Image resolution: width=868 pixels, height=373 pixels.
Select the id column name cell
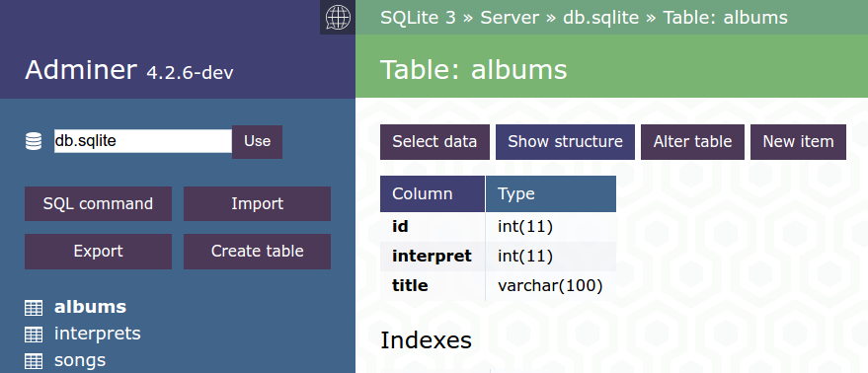click(433, 226)
